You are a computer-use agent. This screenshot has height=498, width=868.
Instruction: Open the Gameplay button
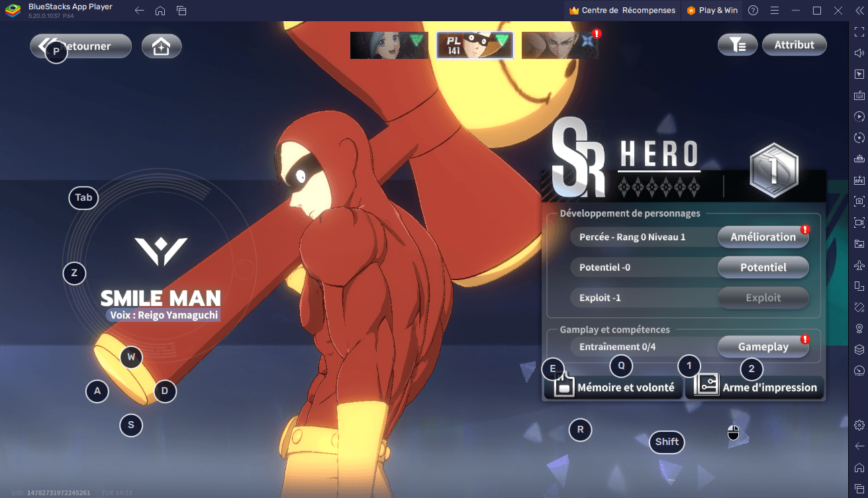click(x=763, y=347)
